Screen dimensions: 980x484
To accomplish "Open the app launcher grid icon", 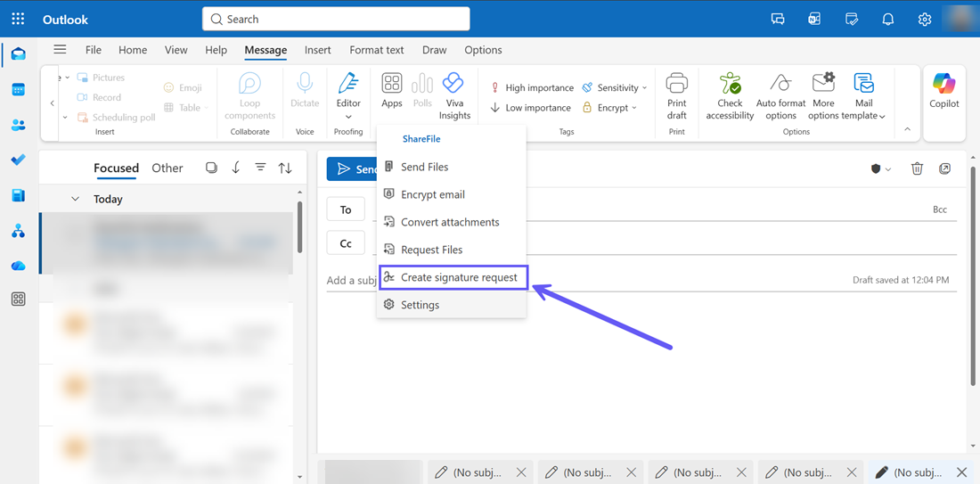I will 18,19.
